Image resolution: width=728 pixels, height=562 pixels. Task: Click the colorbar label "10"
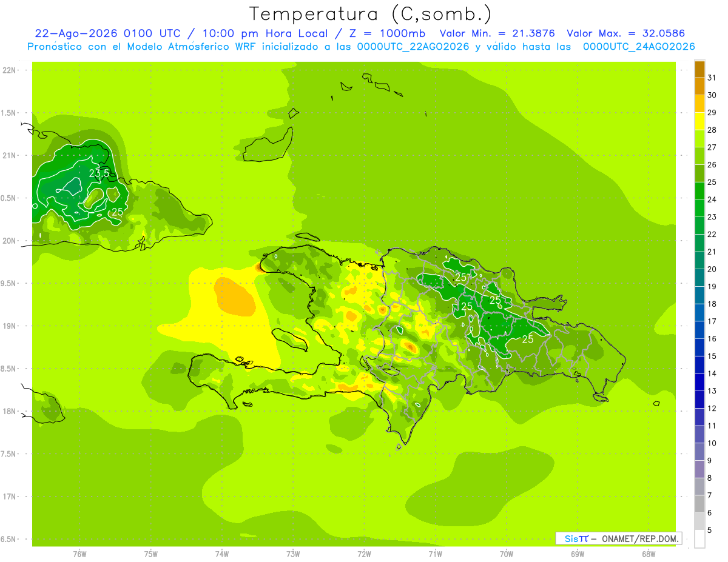(712, 443)
